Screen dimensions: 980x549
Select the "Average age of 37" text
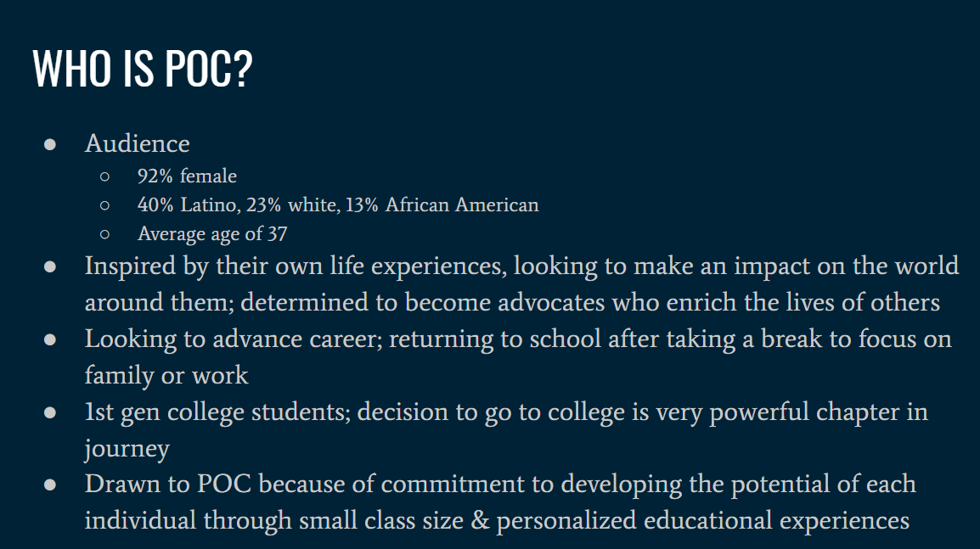point(211,234)
